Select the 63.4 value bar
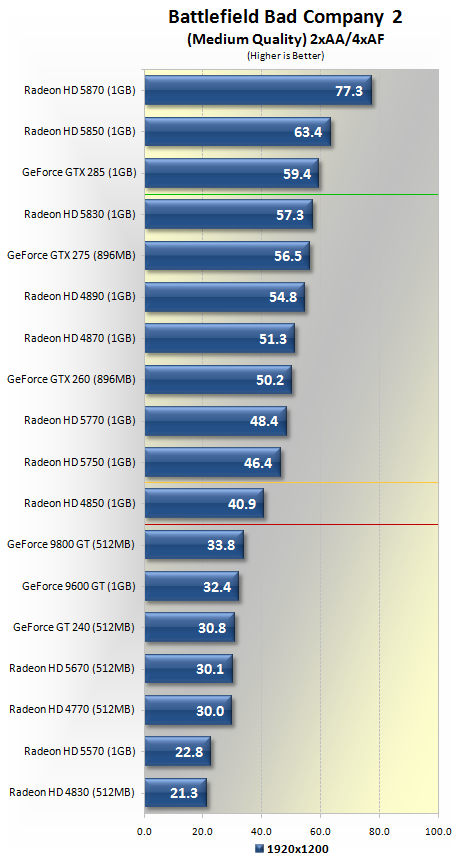The image size is (457, 863). click(x=238, y=132)
